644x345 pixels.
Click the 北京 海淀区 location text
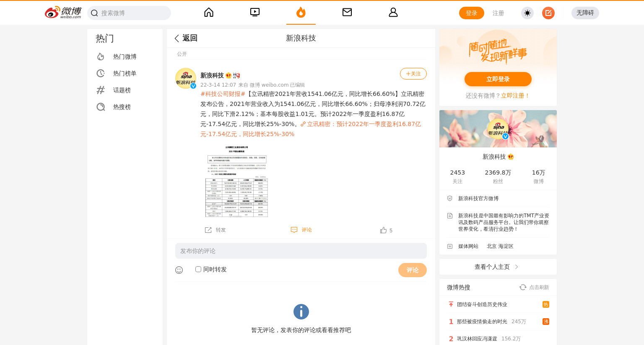coord(500,246)
